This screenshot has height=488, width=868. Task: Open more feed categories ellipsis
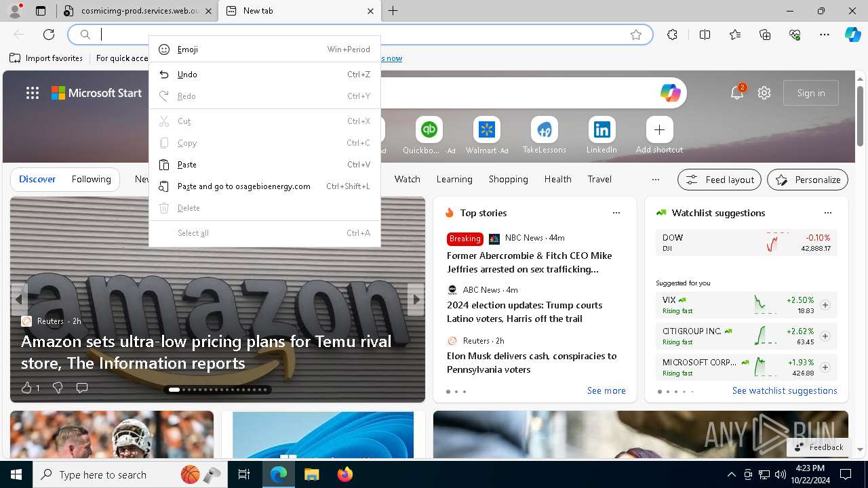pos(655,180)
